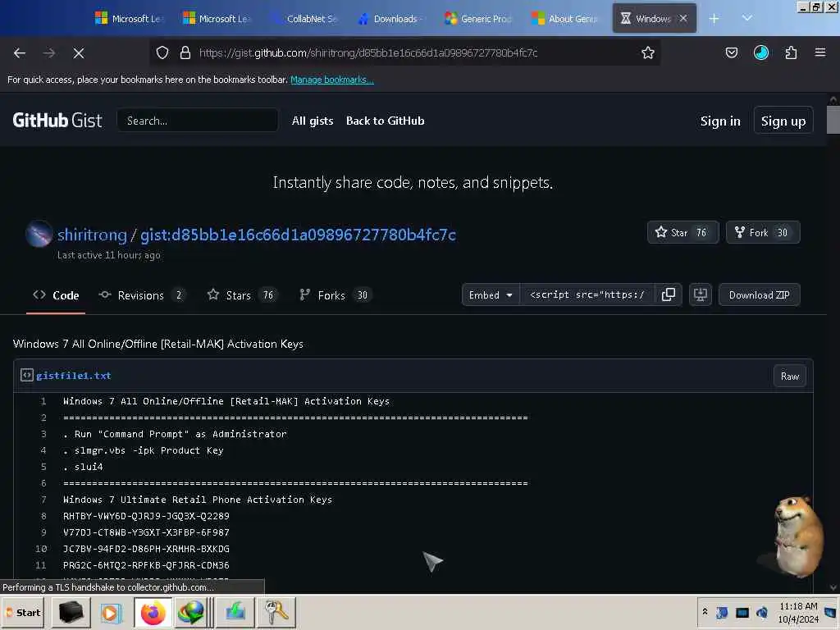List all tabs with the chevron
The height and width of the screenshot is (630, 840).
coord(746,18)
